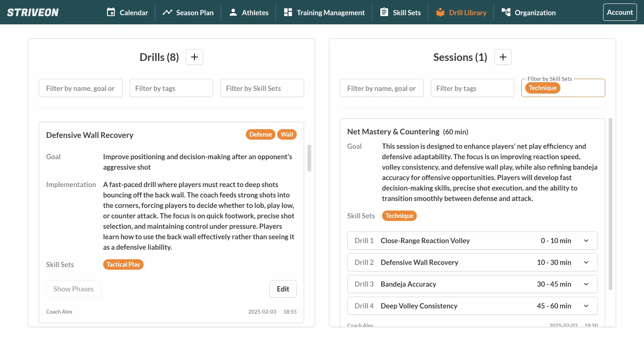Open the sessions Filter by tags field
Screen dimensions: 644x348
coord(473,88)
